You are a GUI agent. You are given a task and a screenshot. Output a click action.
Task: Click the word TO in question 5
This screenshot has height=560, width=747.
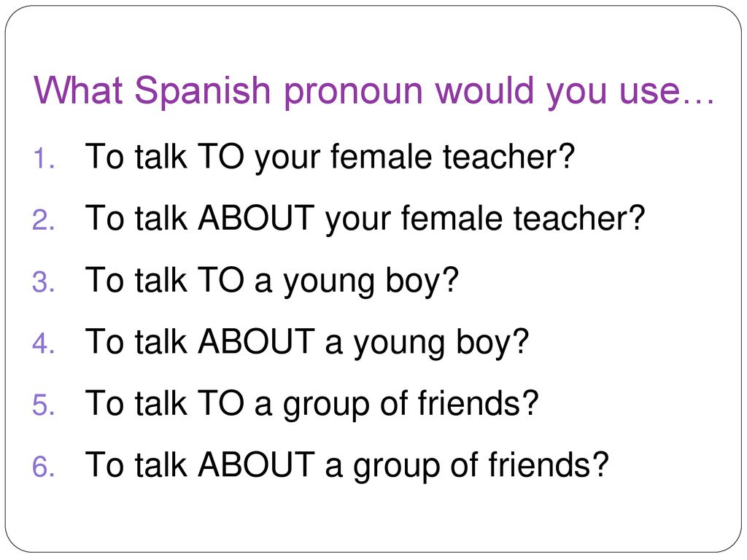tap(220, 402)
